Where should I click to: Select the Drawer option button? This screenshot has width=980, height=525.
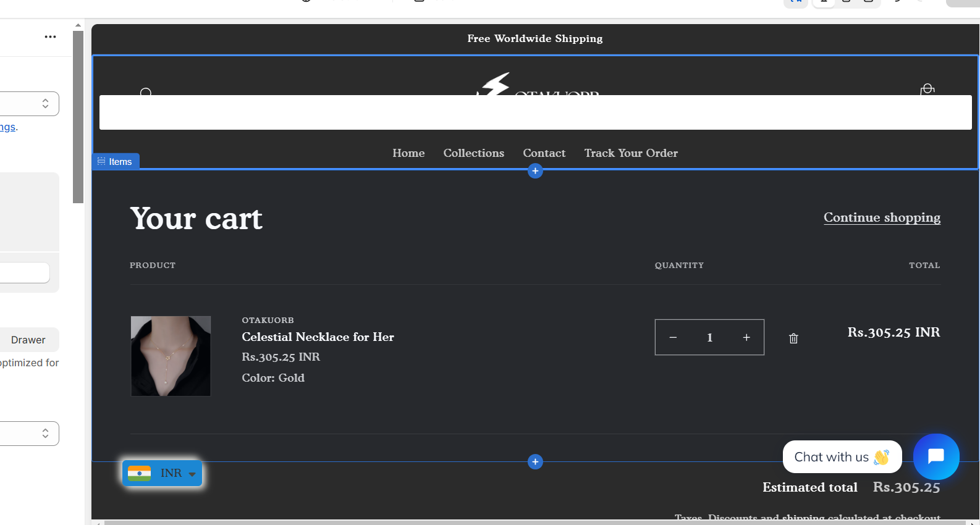[28, 340]
